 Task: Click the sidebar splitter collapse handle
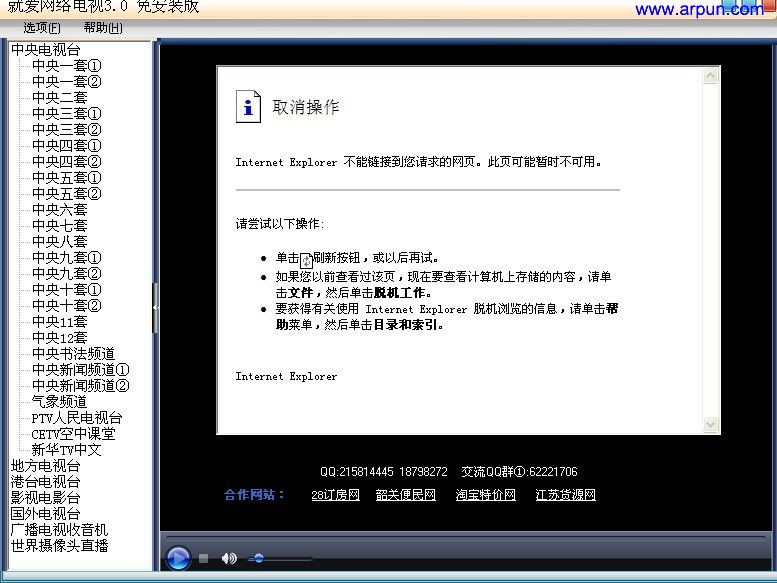154,294
